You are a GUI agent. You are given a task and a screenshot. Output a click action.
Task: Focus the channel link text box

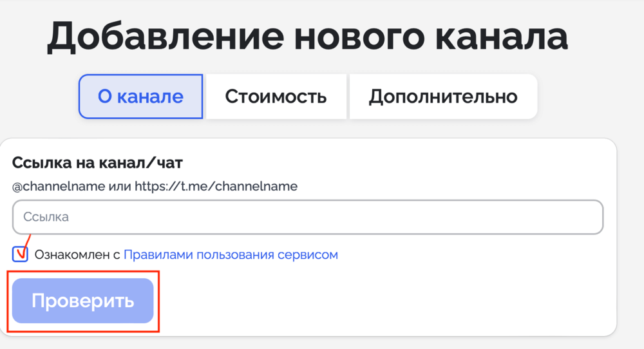(x=308, y=217)
